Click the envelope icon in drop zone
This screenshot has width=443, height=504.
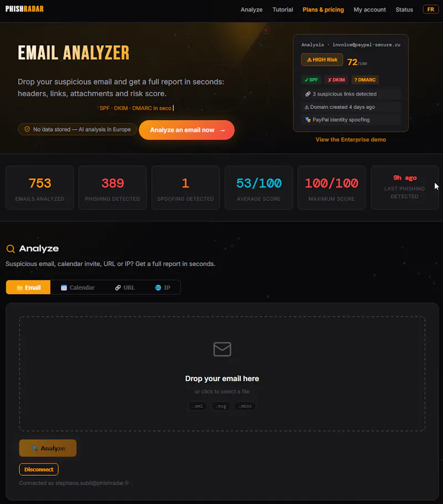[x=222, y=349]
